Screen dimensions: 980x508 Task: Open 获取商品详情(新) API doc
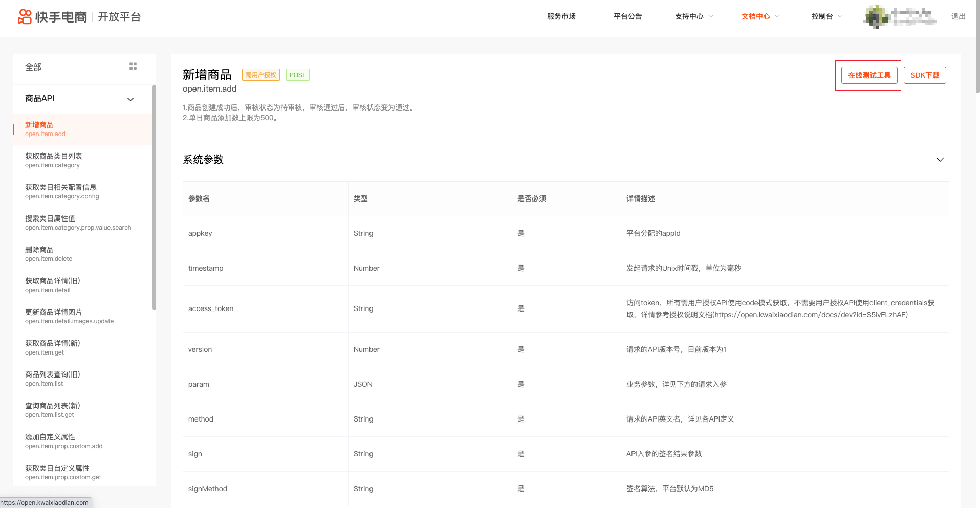tap(82, 347)
